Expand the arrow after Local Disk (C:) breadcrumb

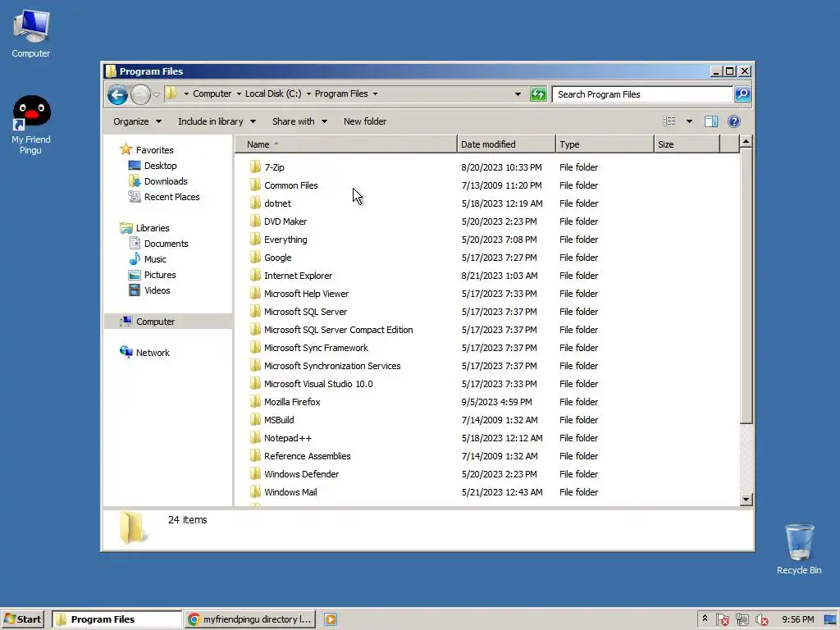[x=308, y=94]
